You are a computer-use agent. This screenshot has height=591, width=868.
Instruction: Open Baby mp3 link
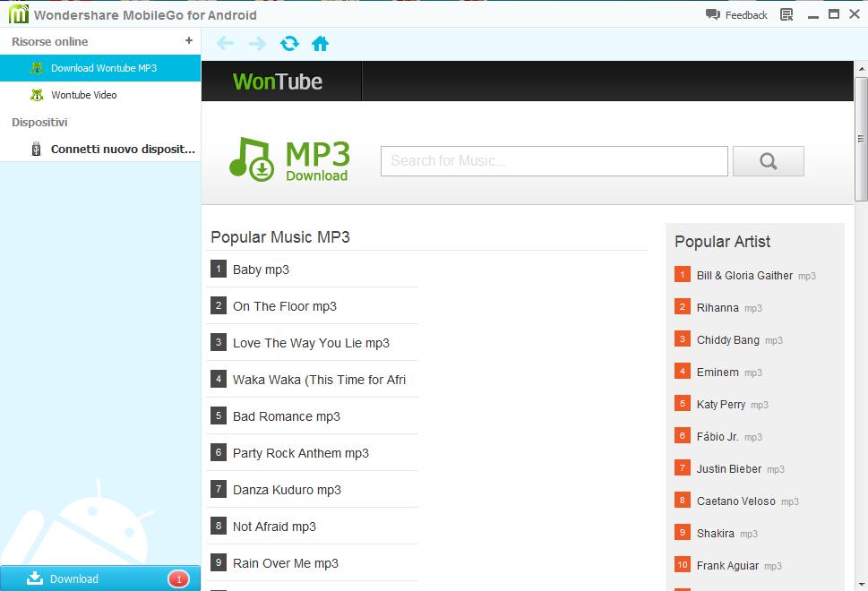(x=261, y=270)
